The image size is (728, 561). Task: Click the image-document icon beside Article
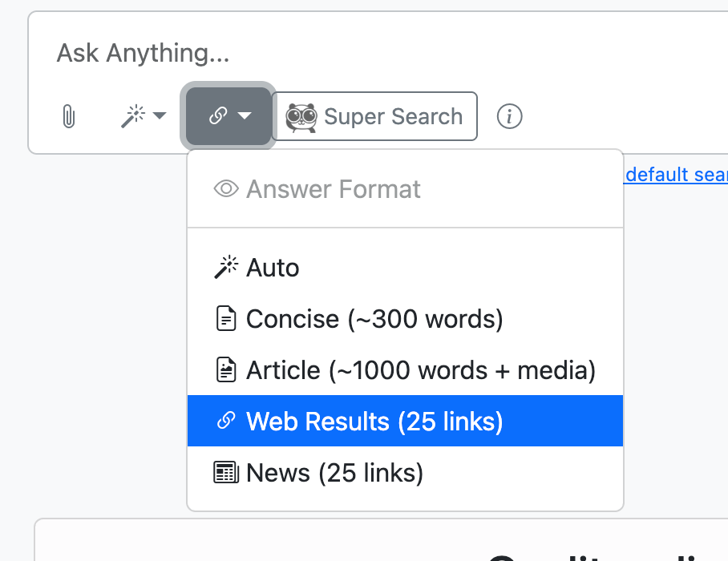coord(227,370)
